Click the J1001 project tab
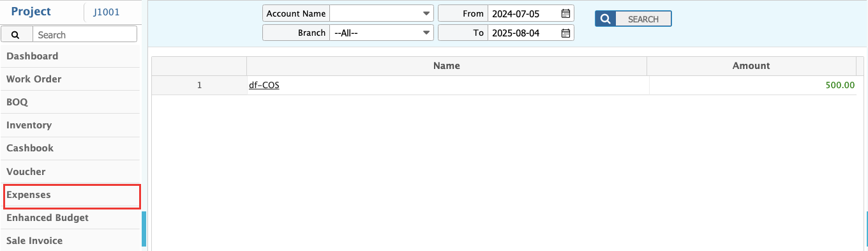 point(107,12)
